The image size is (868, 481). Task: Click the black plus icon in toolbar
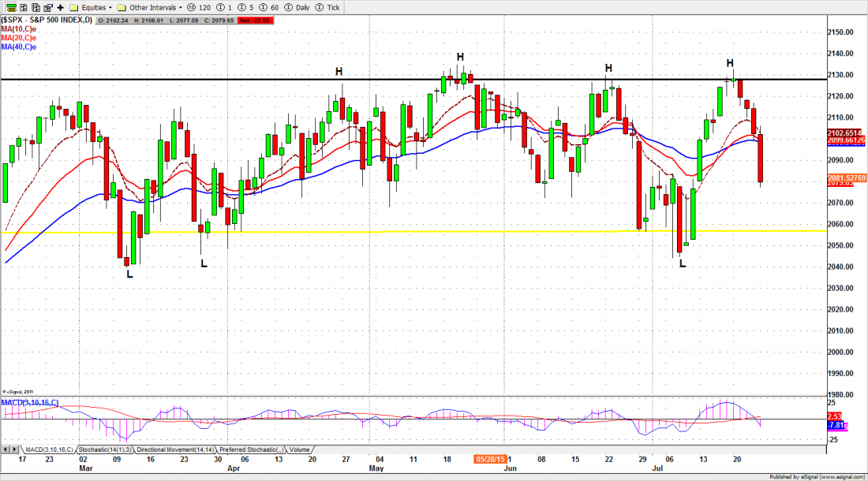(x=61, y=6)
